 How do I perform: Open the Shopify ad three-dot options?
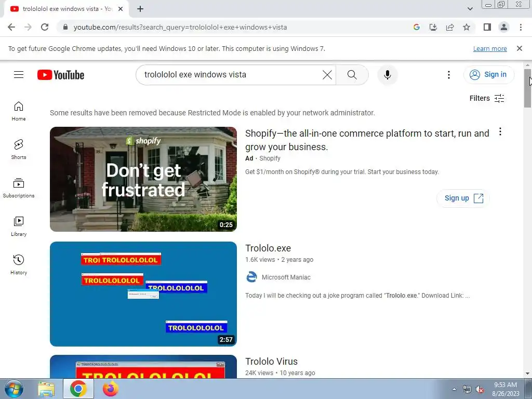[x=500, y=131]
